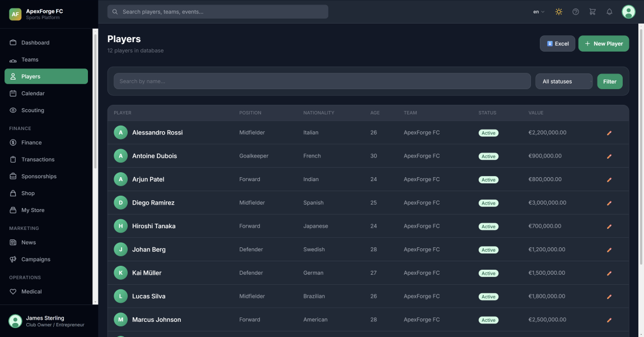
Task: Open notifications bell icon
Action: (609, 12)
